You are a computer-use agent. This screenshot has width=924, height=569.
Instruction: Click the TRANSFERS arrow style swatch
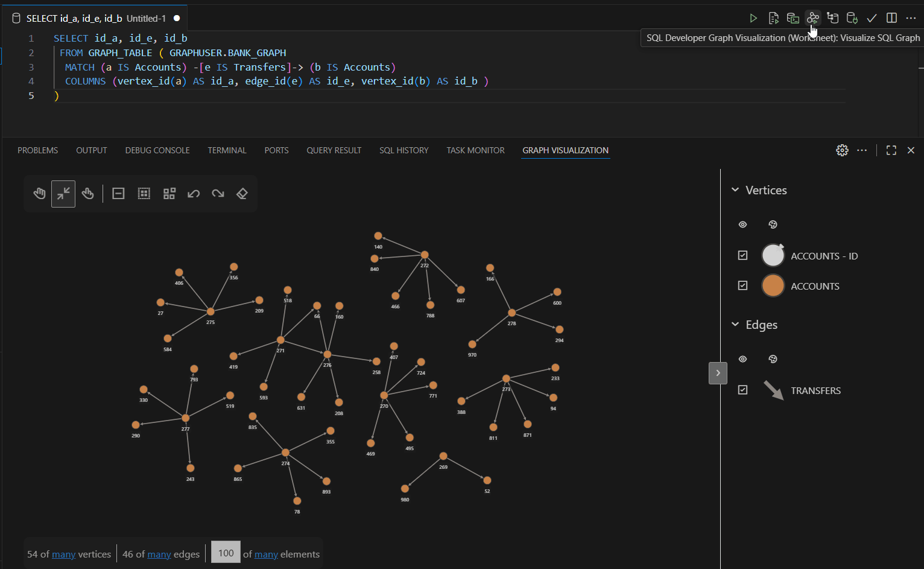(773, 390)
